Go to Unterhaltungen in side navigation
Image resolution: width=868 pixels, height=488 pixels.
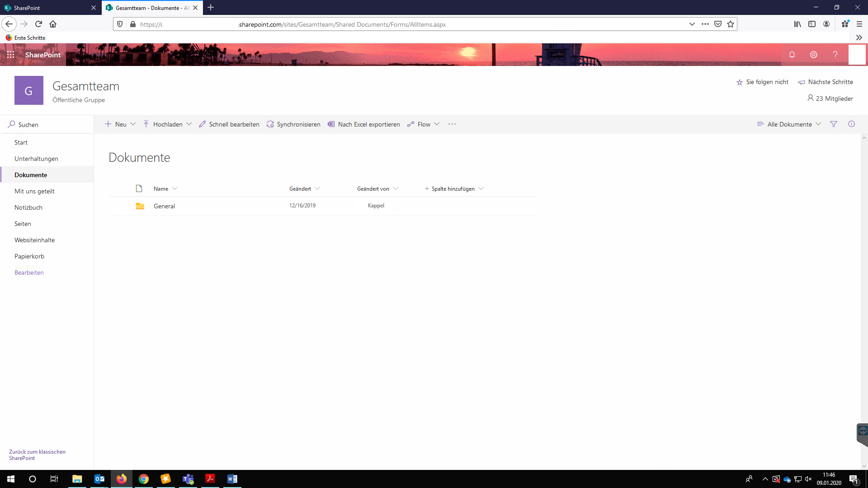[x=36, y=159]
